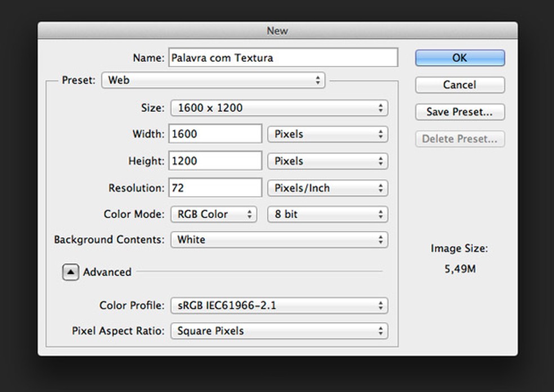
Task: Open the Preset dropdown showing Web
Action: coord(213,80)
